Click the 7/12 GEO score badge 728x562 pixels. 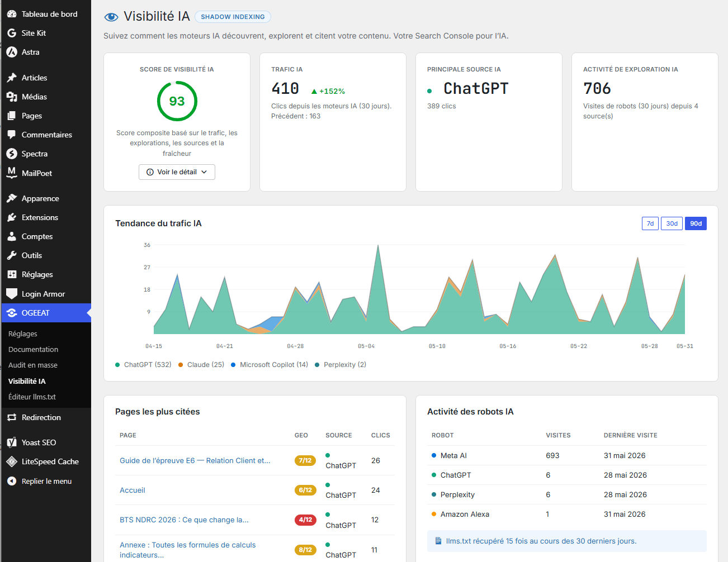(x=305, y=460)
